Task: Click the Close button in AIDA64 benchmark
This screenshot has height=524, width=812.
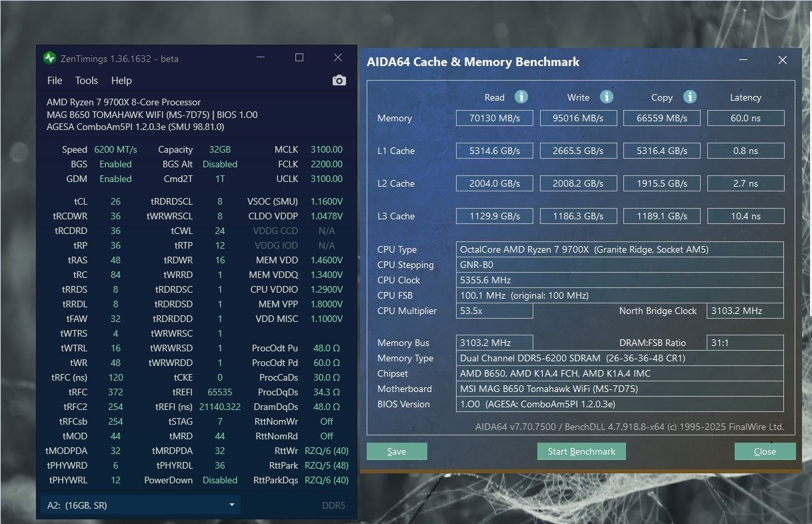Action: tap(765, 451)
